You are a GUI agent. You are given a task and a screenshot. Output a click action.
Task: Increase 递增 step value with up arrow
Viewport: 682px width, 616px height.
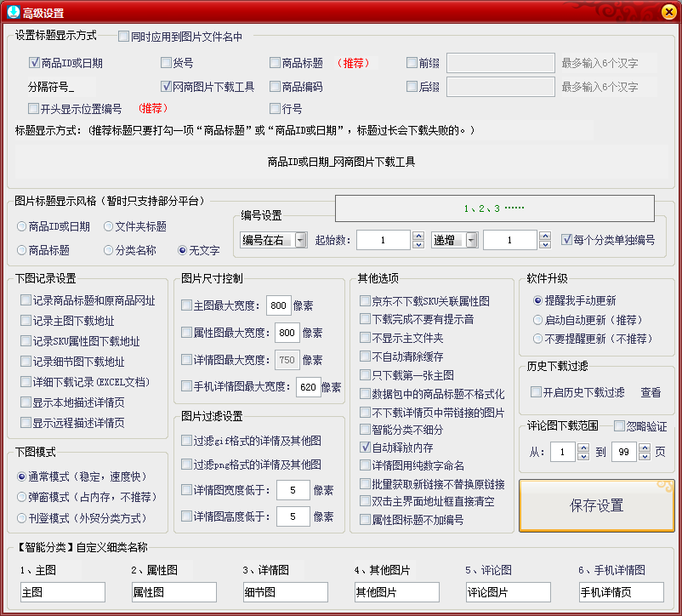(x=545, y=236)
